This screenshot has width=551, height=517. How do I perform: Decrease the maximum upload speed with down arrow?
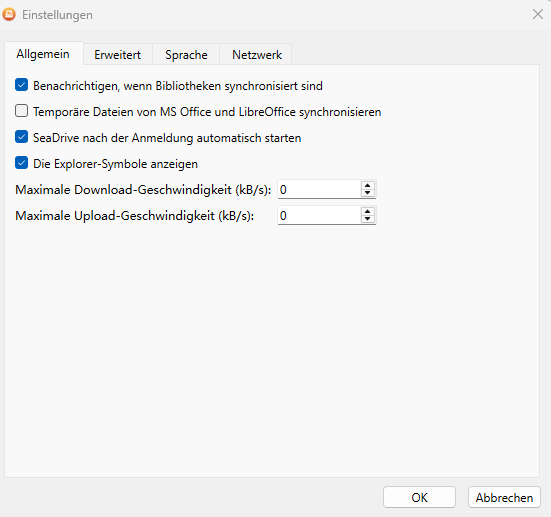click(368, 219)
